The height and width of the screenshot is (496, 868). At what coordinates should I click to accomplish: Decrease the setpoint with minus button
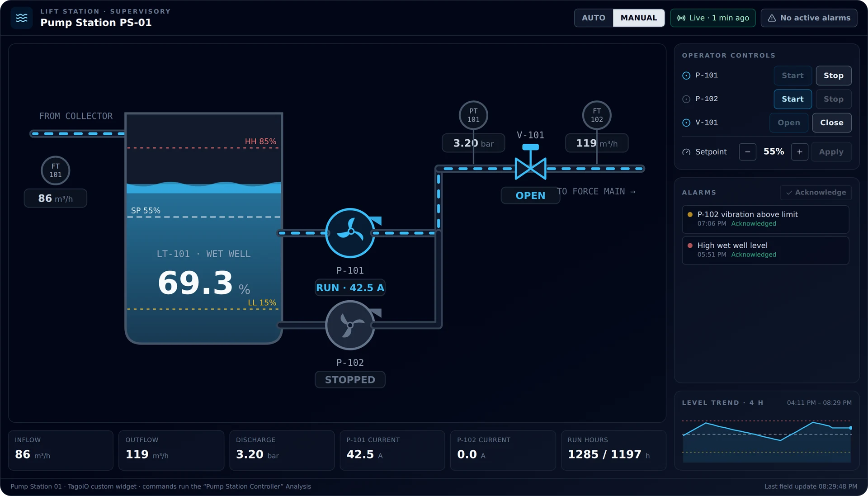click(747, 152)
